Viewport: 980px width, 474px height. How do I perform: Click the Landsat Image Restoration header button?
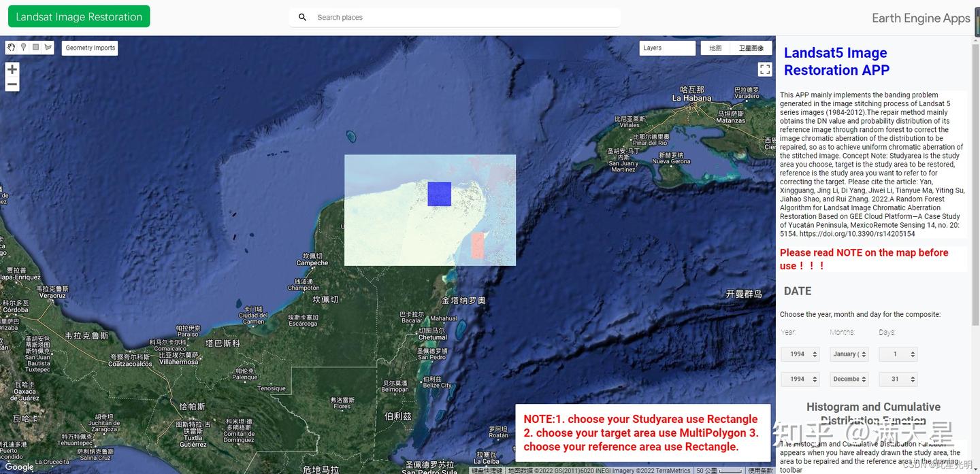tap(78, 16)
